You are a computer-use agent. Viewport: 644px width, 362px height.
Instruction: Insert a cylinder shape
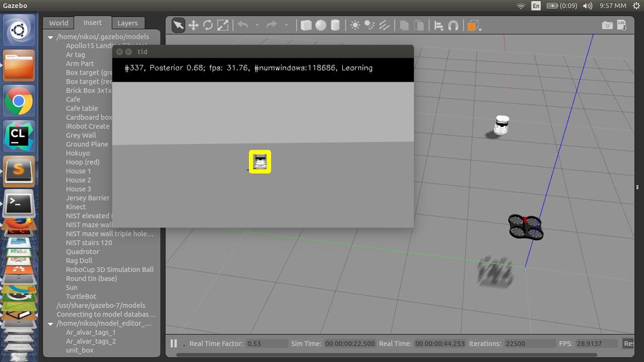pos(335,25)
